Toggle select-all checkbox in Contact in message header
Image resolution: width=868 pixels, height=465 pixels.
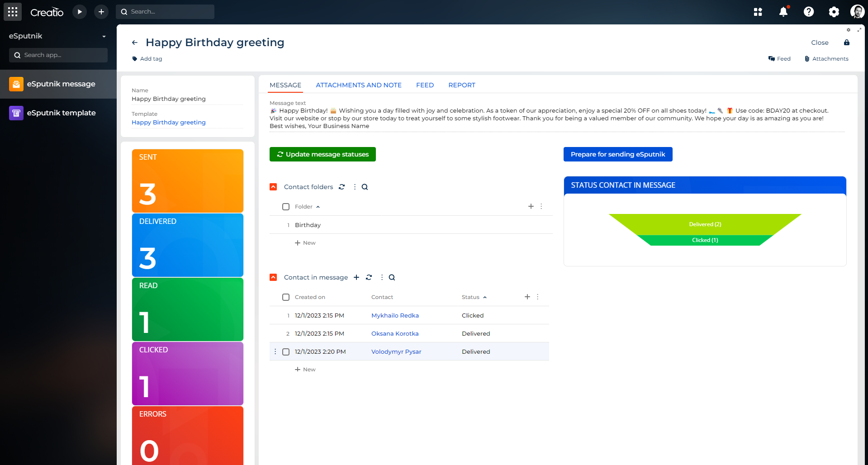point(286,297)
